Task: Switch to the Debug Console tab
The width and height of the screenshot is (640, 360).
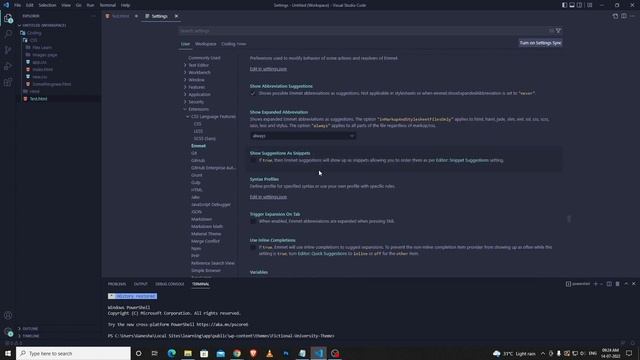Action: (170, 284)
